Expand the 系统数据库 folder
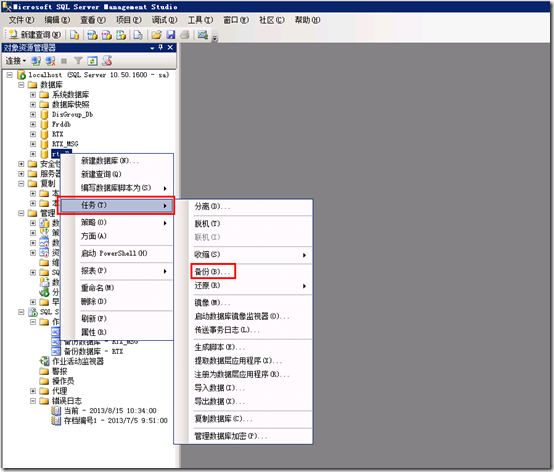The width and height of the screenshot is (554, 472). pyautogui.click(x=33, y=95)
